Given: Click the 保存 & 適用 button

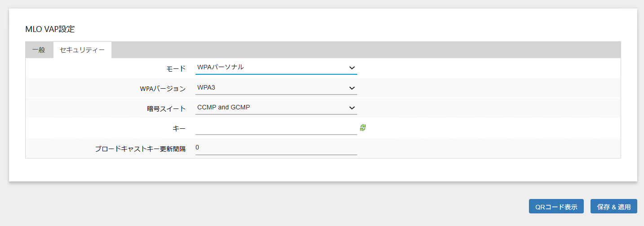Looking at the screenshot, I should click(613, 207).
